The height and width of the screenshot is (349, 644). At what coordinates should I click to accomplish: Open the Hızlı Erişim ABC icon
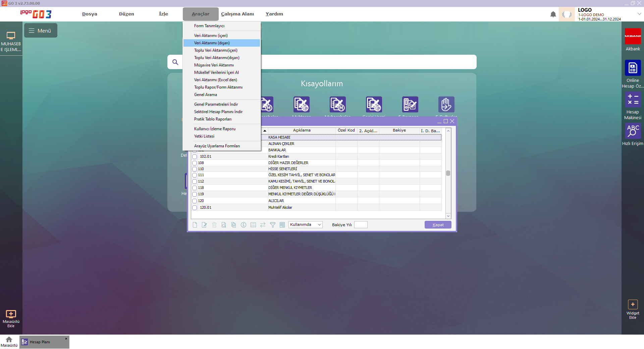[633, 131]
